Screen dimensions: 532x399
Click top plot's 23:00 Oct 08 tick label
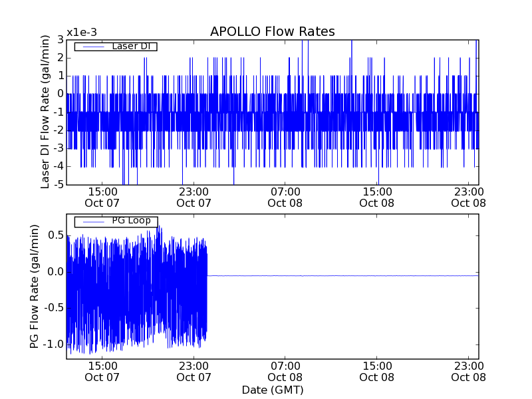point(469,196)
